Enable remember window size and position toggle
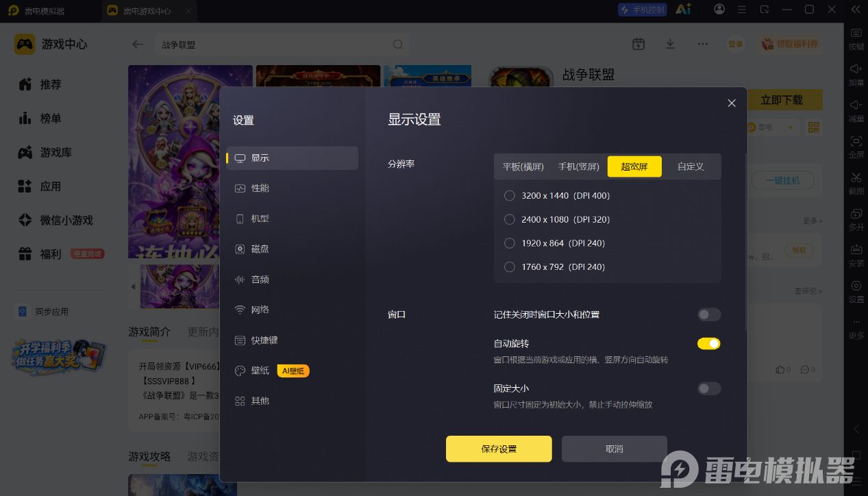 [x=709, y=314]
